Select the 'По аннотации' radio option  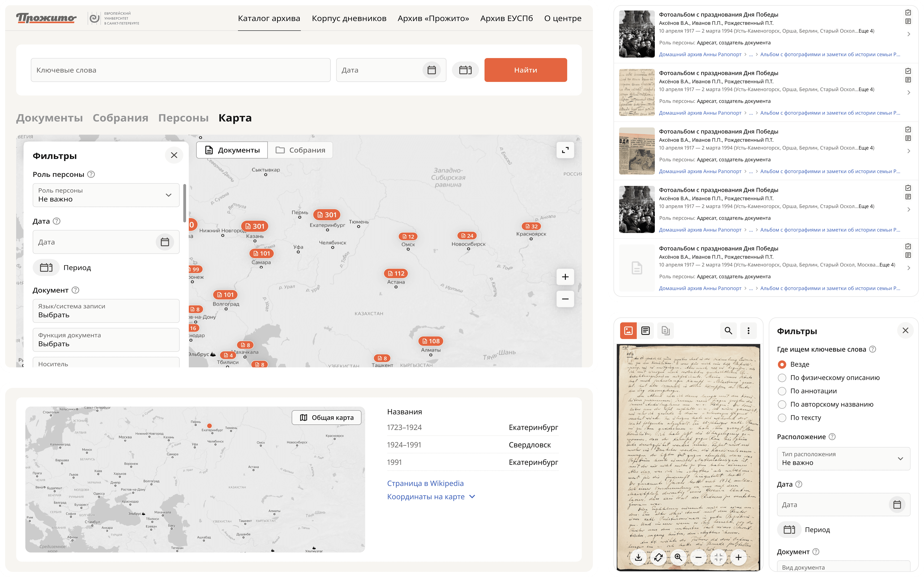pos(782,391)
